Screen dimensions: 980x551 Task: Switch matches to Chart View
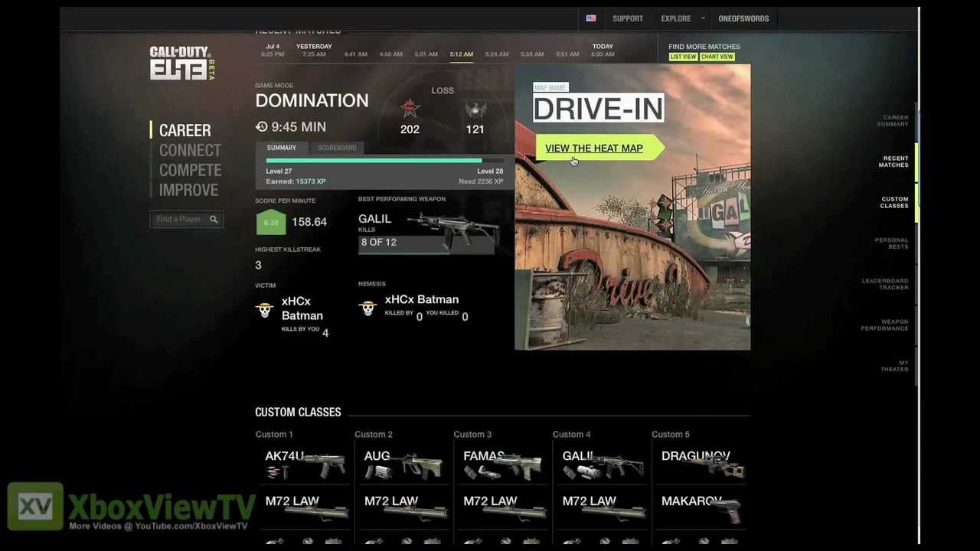[x=717, y=57]
